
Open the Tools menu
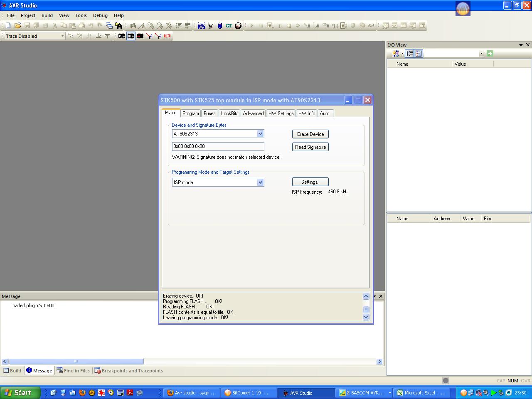pos(81,15)
